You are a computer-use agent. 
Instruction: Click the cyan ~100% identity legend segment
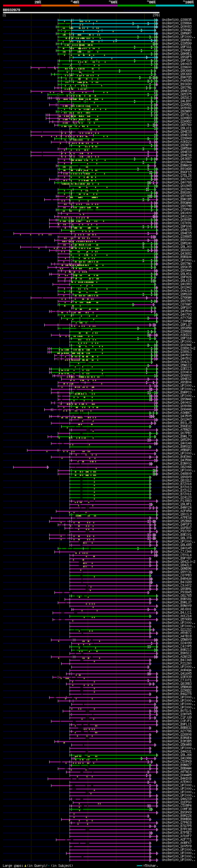(x=175, y=6)
